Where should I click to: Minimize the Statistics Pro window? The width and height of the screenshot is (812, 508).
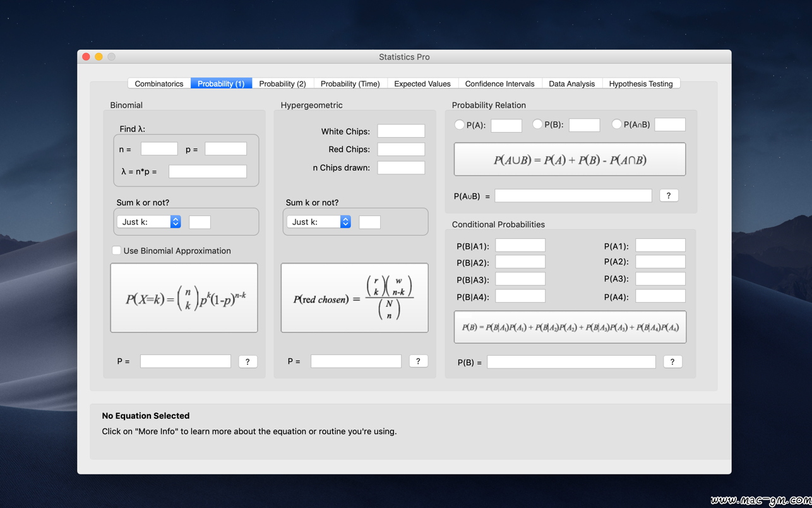(99, 57)
